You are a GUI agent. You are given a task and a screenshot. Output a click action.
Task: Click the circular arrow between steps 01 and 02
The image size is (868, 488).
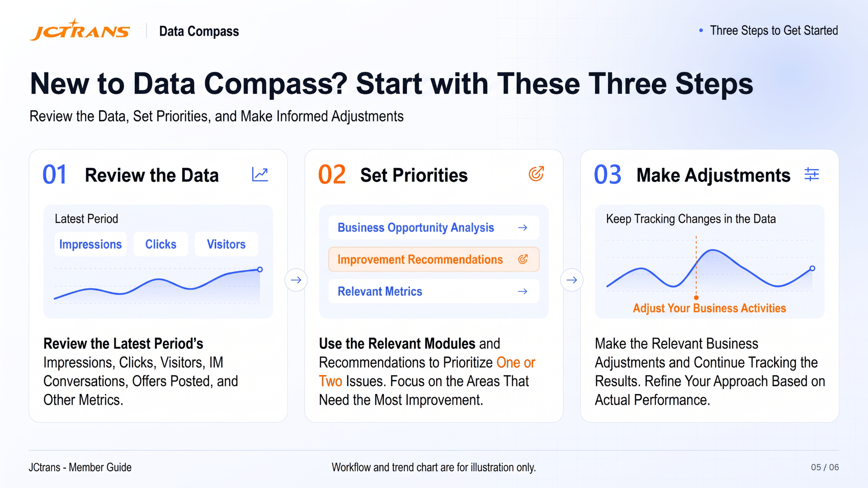point(296,280)
